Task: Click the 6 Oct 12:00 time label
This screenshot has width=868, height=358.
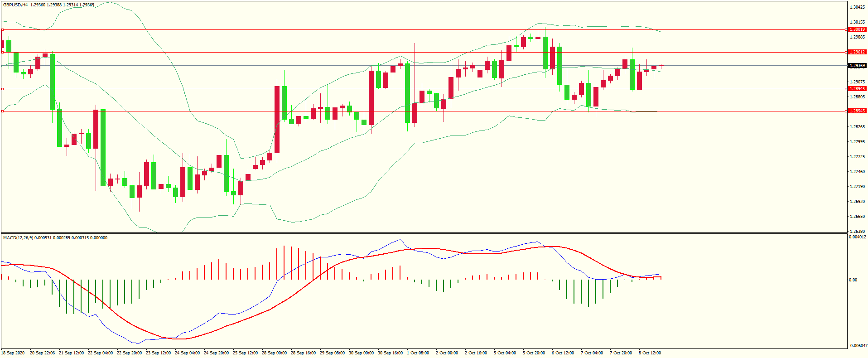Action: [x=563, y=353]
